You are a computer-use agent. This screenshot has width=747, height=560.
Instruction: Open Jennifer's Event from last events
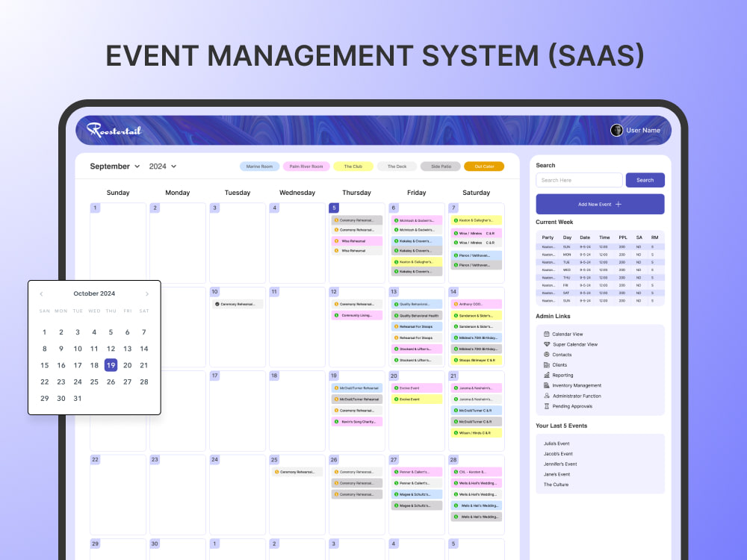560,464
